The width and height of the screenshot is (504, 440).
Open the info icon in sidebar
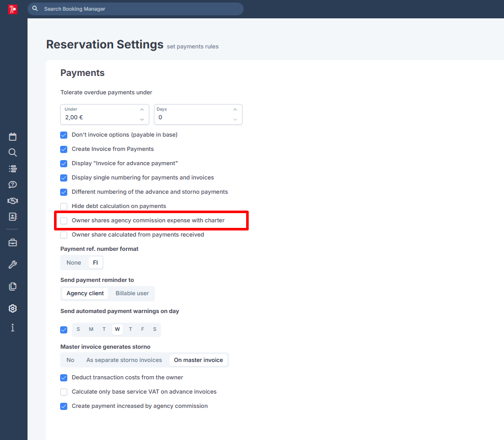tap(13, 328)
